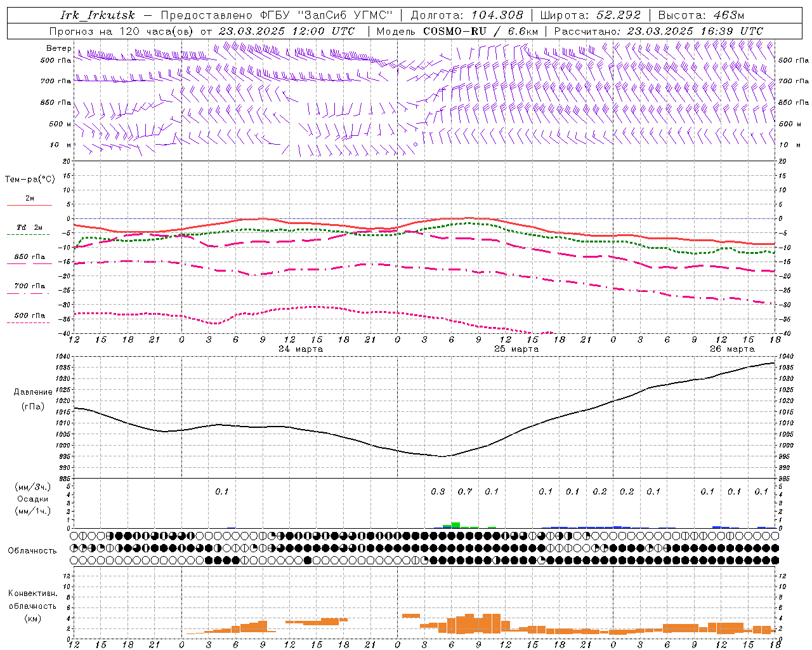Click the Конвективн. label
The height and width of the screenshot is (650, 812).
(32, 594)
